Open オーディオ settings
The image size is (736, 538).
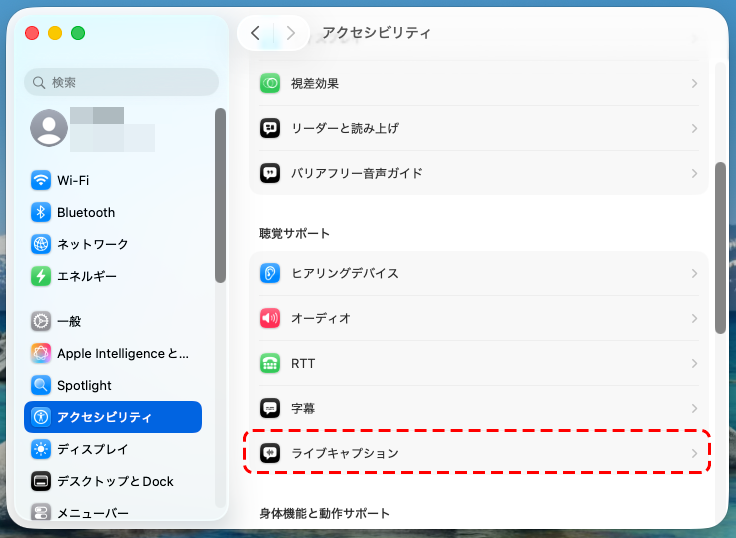478,318
